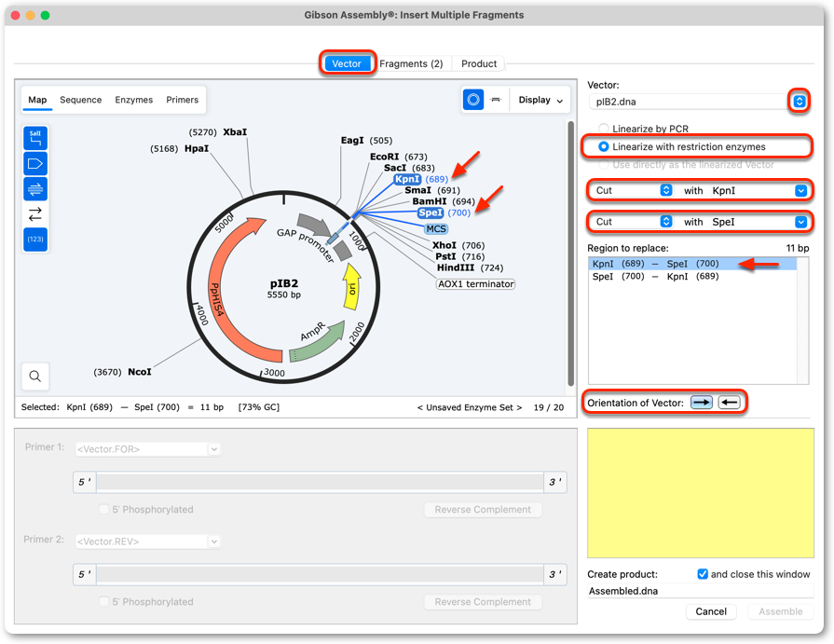Click the Assemble button
The image size is (834, 644).
(780, 611)
